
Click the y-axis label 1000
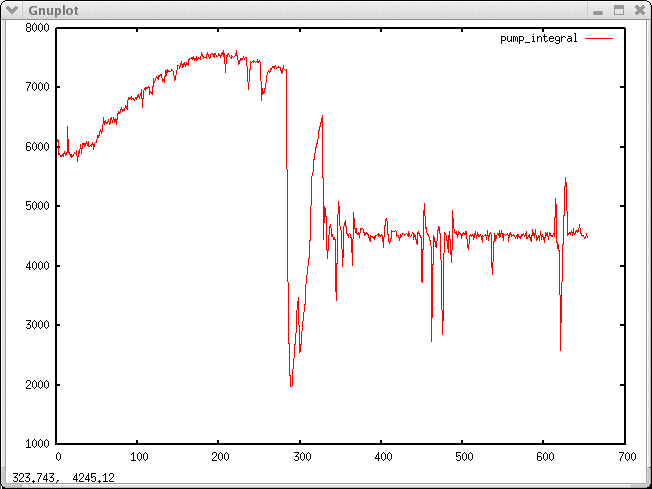(37, 444)
